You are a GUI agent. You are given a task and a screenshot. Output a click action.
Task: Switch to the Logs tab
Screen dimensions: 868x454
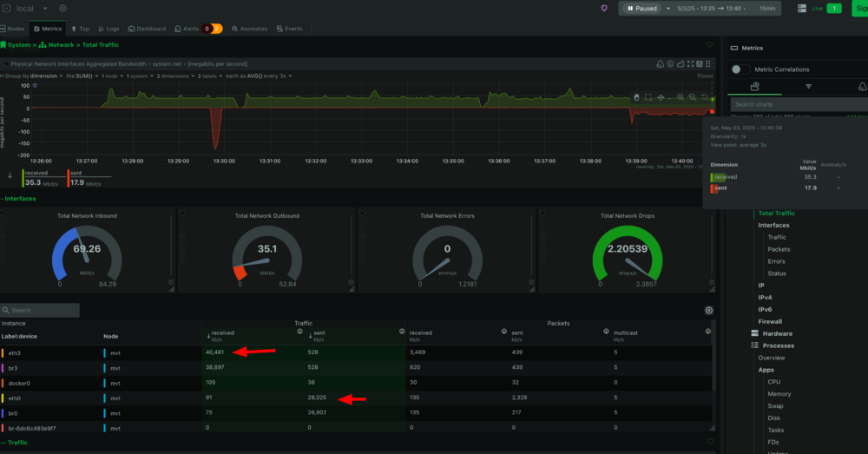[x=108, y=29]
